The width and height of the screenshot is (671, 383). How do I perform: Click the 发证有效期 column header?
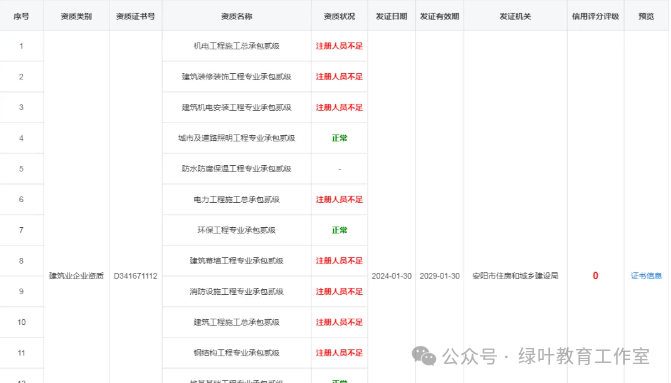[x=439, y=16]
